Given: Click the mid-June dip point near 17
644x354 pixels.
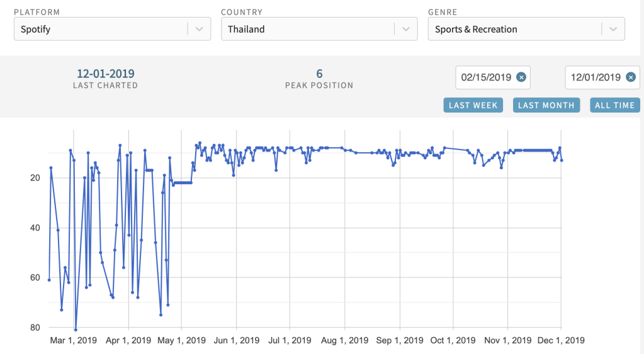Looking at the screenshot, I should tap(276, 170).
